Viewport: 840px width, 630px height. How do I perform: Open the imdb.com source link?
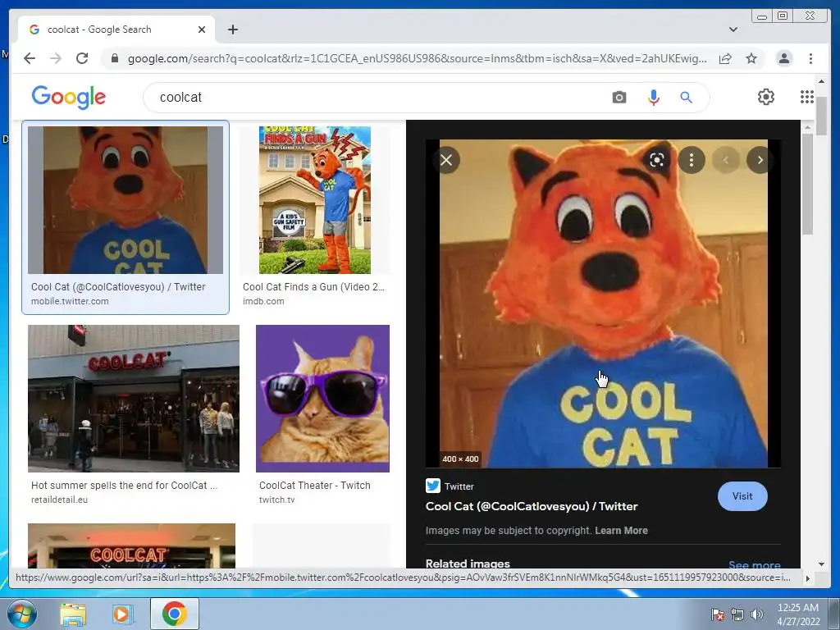263,301
